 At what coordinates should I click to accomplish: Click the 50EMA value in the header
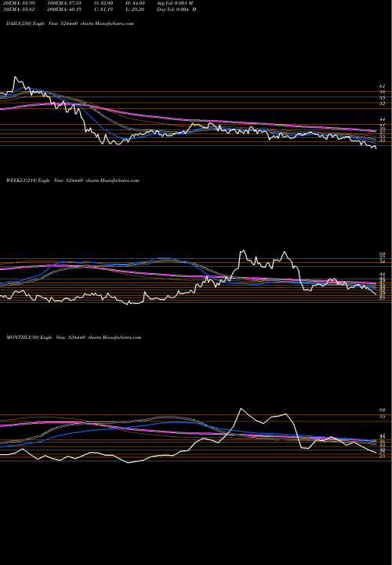point(27,9)
